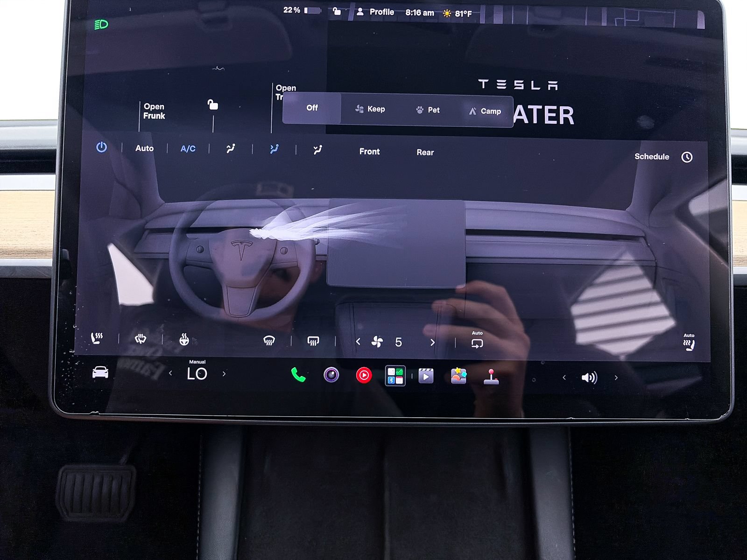Increase fan speed with right chevron
This screenshot has width=747, height=560.
coord(432,343)
